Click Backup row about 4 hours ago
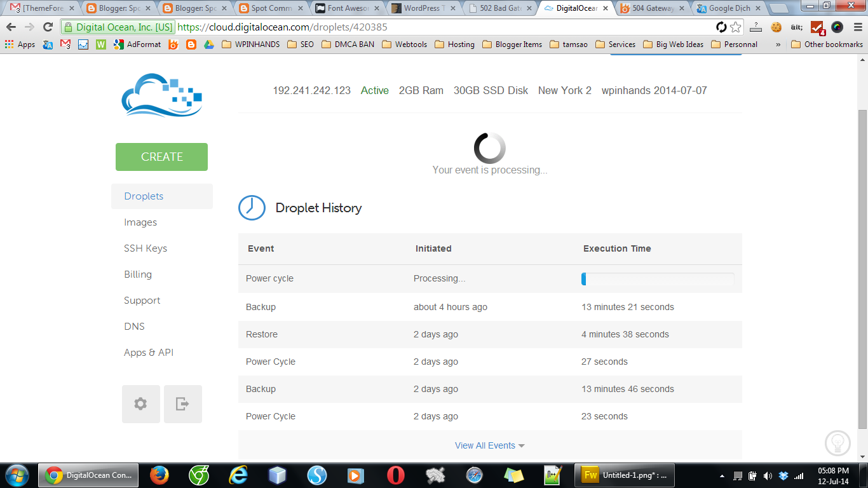Viewport: 868px width, 488px height. coord(490,307)
